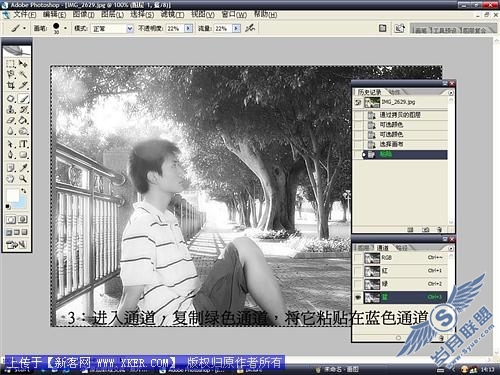Select the History Brush tool
The height and width of the screenshot is (375, 500).
[23, 109]
